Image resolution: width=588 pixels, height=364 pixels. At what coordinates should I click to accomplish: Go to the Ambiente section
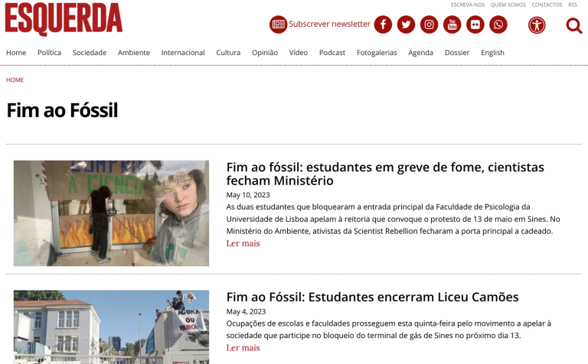[x=134, y=53]
